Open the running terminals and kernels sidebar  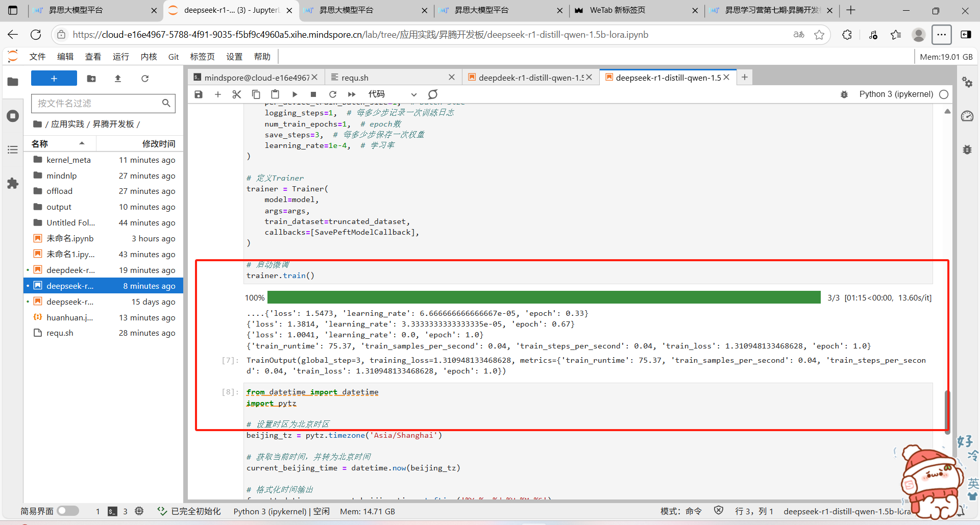point(13,116)
